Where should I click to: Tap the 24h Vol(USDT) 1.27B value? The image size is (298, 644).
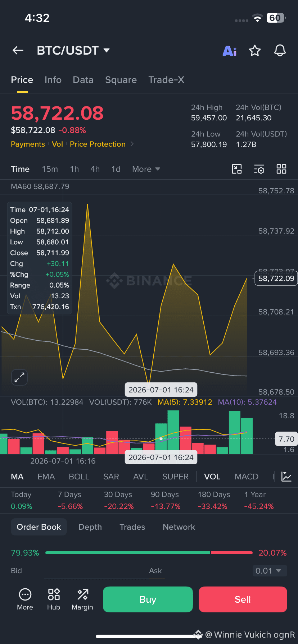coord(246,144)
